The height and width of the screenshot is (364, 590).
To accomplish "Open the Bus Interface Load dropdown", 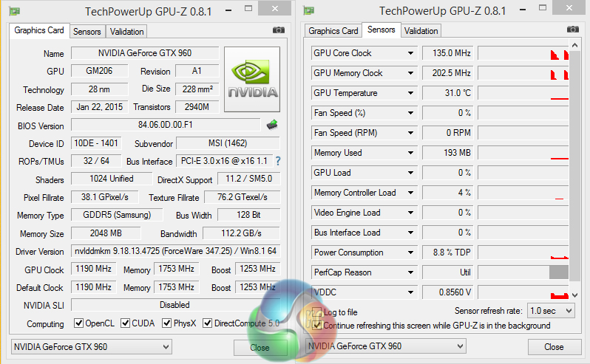I will coord(410,233).
